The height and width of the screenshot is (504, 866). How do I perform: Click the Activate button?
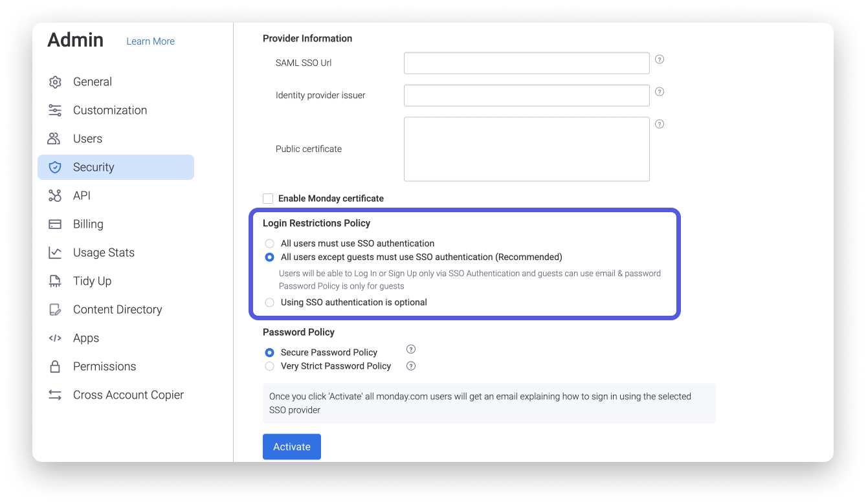291,446
